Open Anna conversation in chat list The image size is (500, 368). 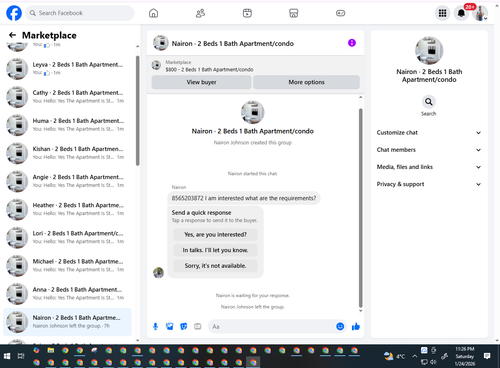(x=67, y=293)
